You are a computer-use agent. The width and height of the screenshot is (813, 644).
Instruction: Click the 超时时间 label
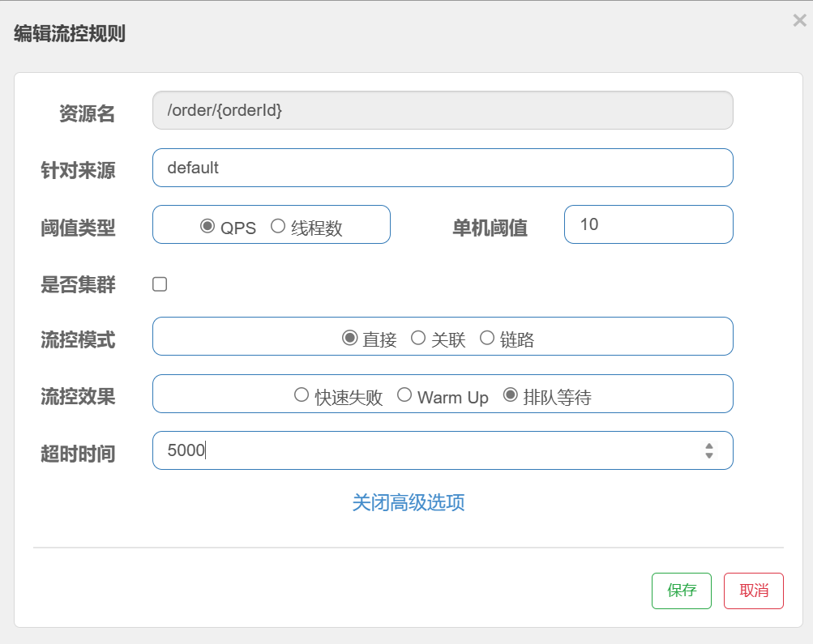(78, 454)
